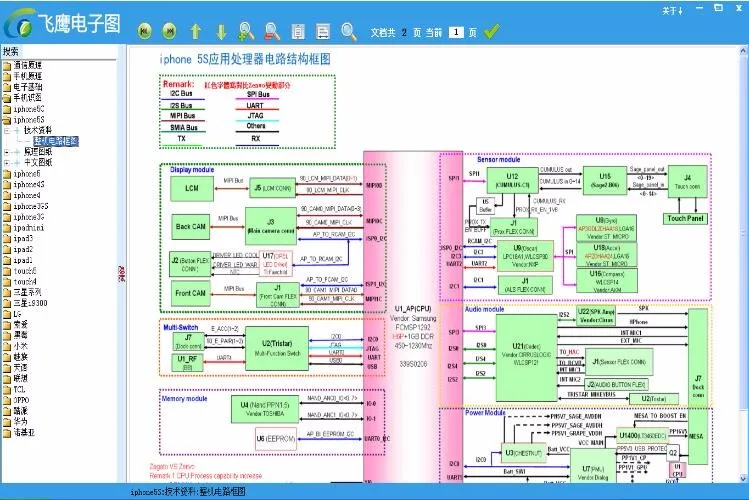Open the iphone3GS folder
749x500 pixels.
coord(25,206)
